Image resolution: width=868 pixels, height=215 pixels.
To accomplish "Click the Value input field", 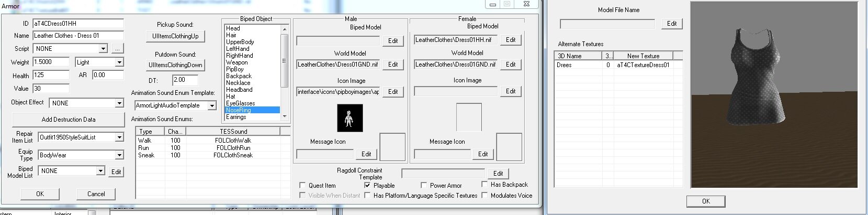I will (51, 89).
